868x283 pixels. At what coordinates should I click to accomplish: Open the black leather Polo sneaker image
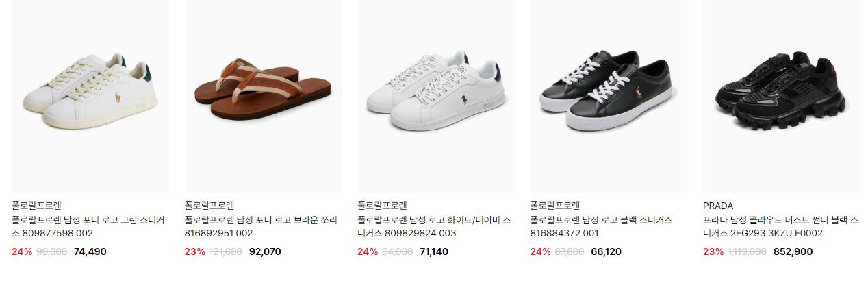(609, 96)
